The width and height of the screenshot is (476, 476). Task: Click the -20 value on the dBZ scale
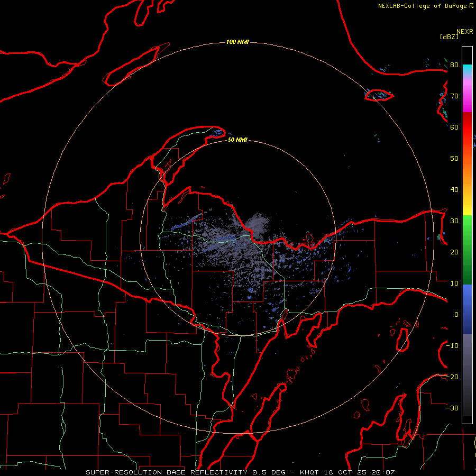pos(452,377)
